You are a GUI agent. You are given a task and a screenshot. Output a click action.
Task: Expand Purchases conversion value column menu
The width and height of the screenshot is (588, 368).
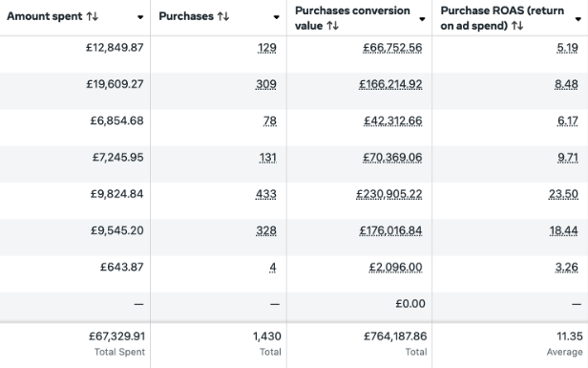tap(422, 19)
